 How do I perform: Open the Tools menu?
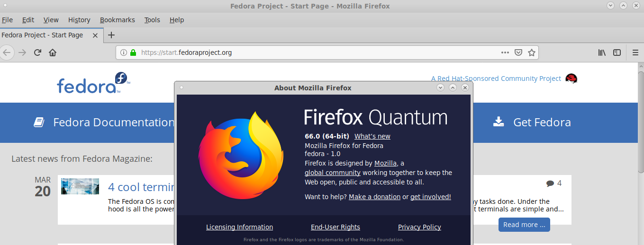pyautogui.click(x=152, y=20)
